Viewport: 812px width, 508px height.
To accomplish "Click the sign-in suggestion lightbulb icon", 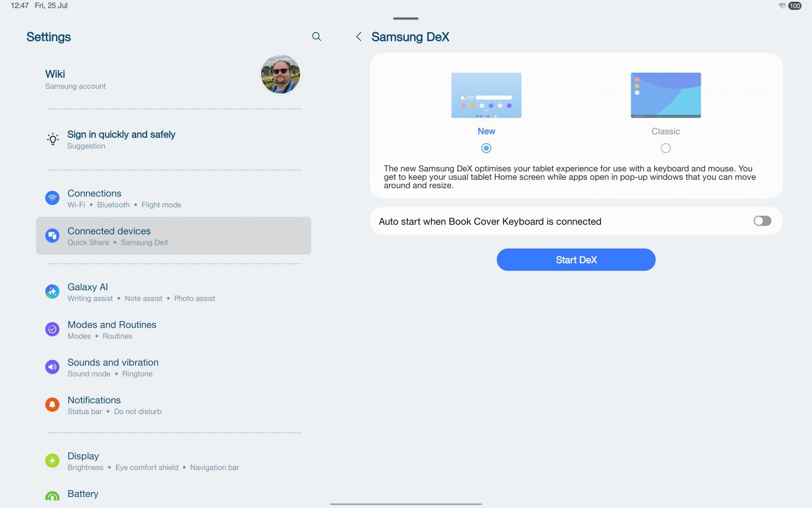I will 52,139.
